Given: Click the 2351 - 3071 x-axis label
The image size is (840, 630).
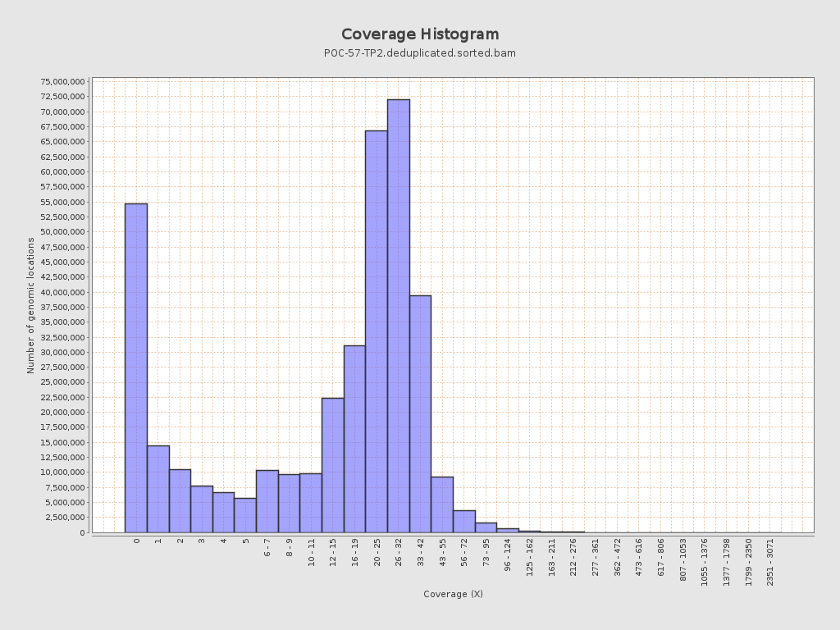Looking at the screenshot, I should 769,562.
